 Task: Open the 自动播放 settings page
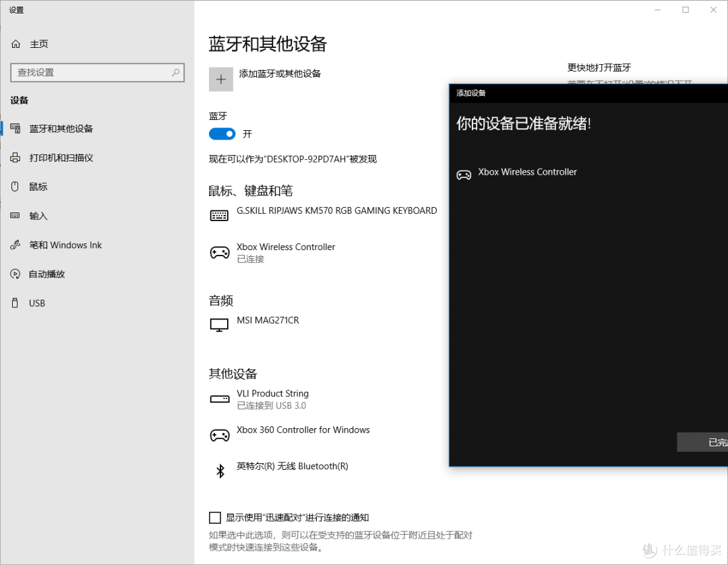[x=98, y=274]
